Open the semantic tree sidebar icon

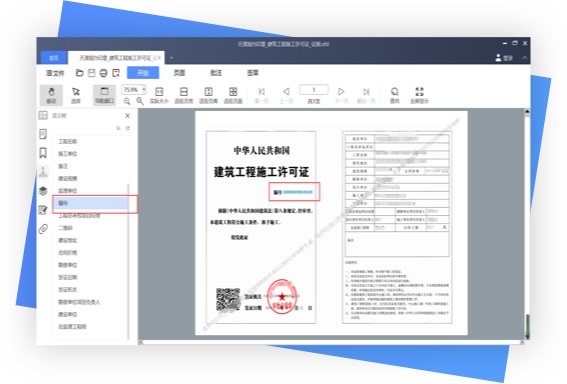coord(43,172)
